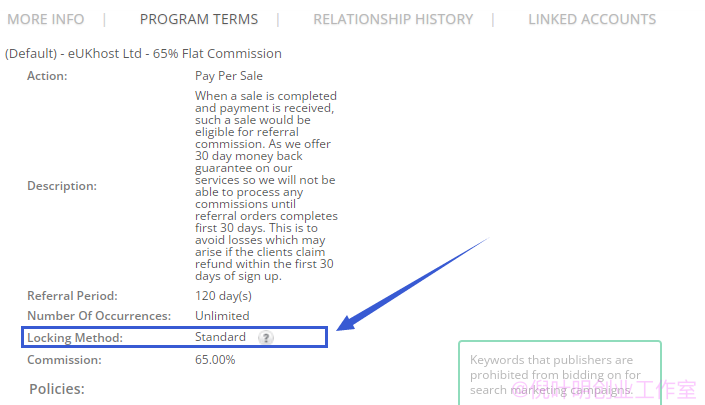The image size is (705, 405).
Task: Click the Locking Method label
Action: 75,338
